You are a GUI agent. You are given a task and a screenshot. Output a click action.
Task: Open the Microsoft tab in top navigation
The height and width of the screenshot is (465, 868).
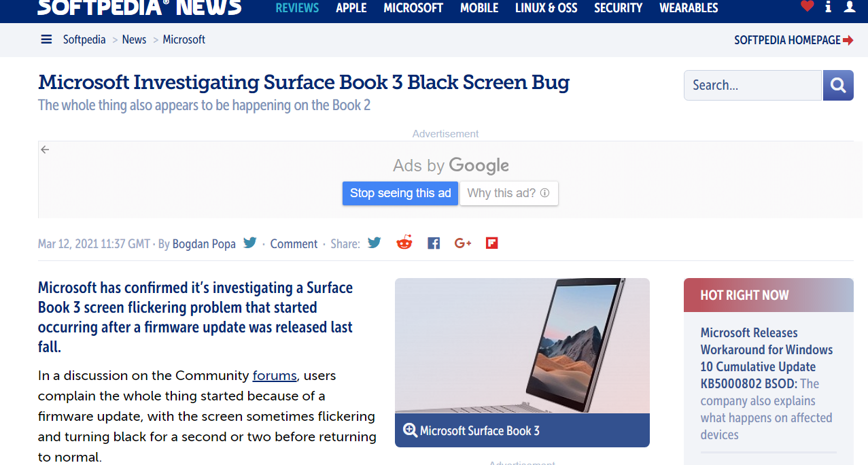(x=413, y=8)
